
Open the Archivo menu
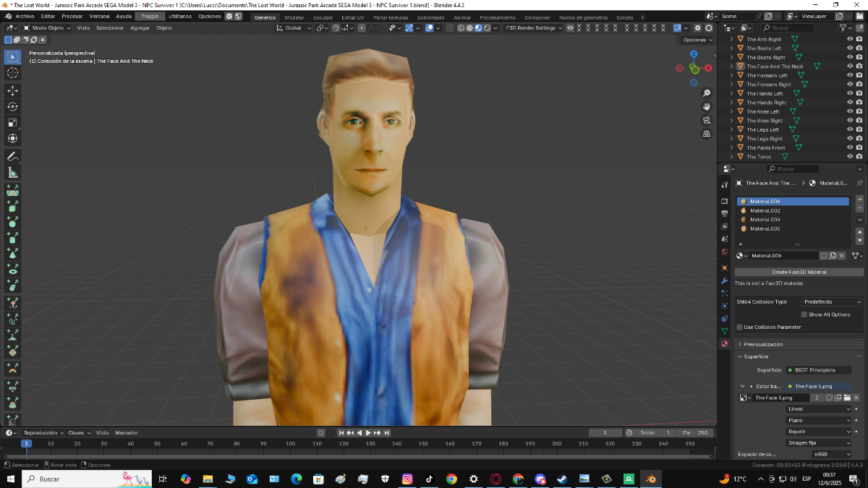tap(25, 16)
